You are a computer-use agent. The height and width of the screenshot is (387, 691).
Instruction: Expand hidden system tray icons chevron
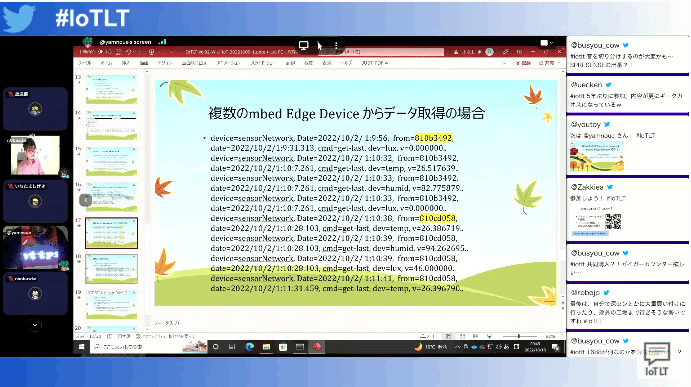(457, 347)
